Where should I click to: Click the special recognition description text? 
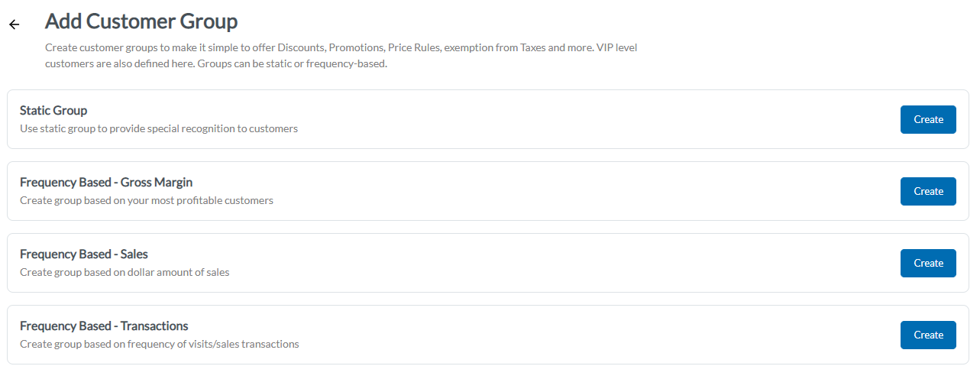(x=159, y=128)
